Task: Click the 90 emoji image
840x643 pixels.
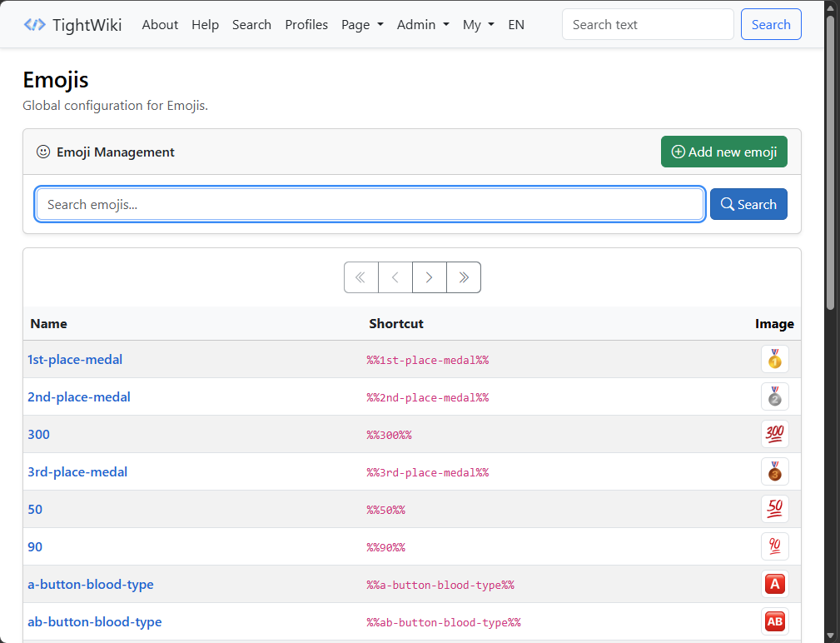Action: tap(774, 546)
